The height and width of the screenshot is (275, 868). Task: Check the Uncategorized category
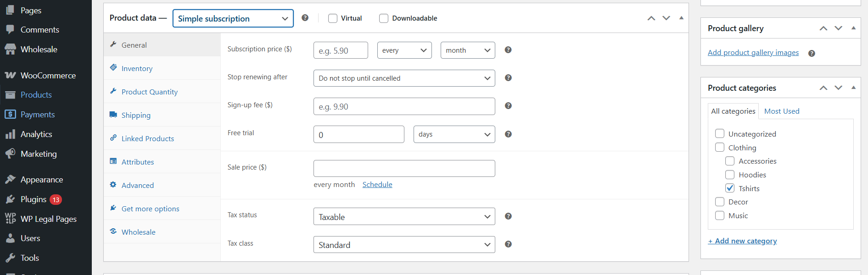720,133
